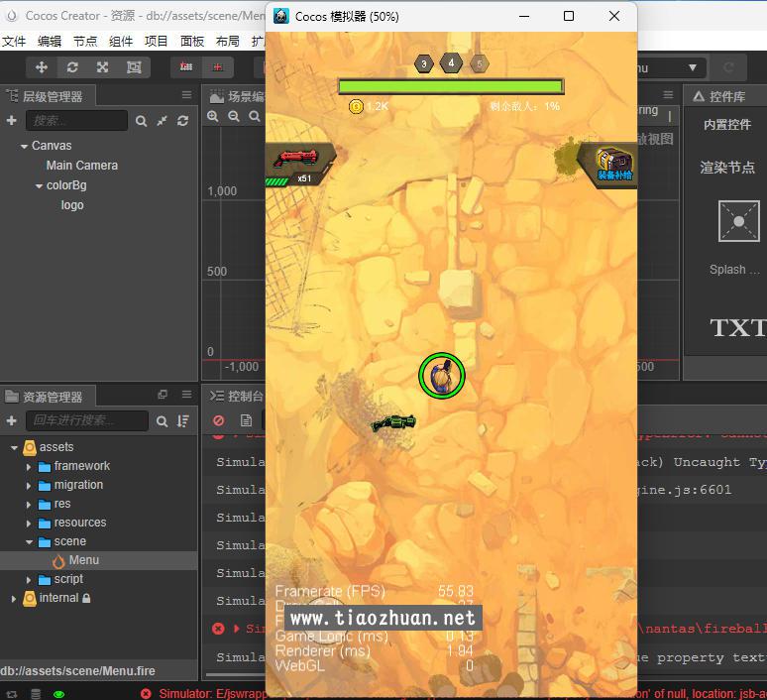
Task: Create new asset with plus icon
Action: pos(12,420)
